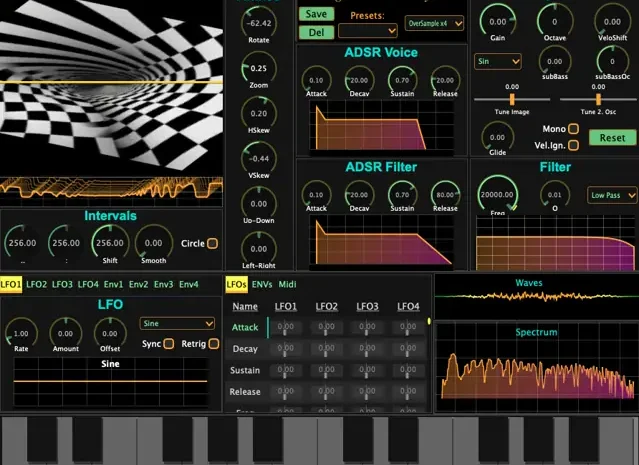Image resolution: width=639 pixels, height=465 pixels.
Task: Click the LFO1 column header
Action: point(286,306)
